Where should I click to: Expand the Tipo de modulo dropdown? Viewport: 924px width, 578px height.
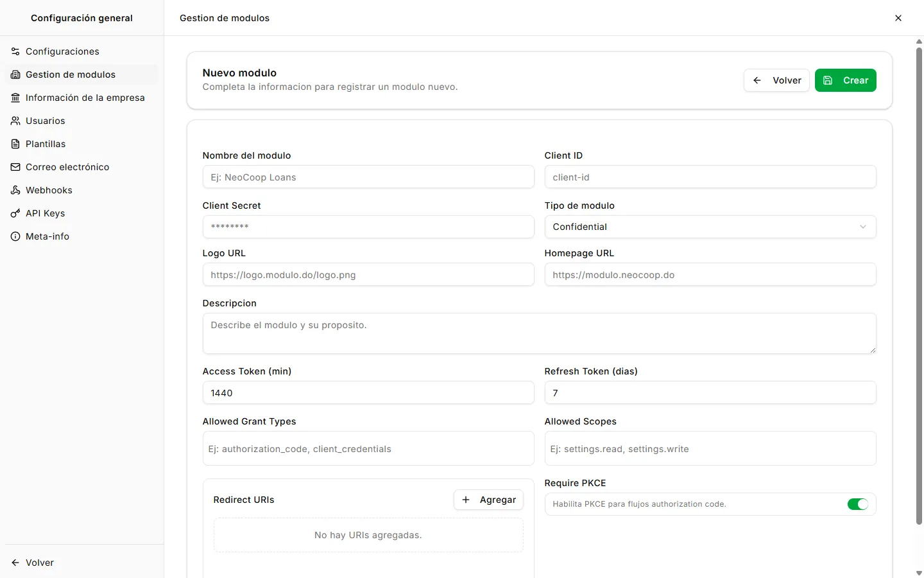[710, 227]
